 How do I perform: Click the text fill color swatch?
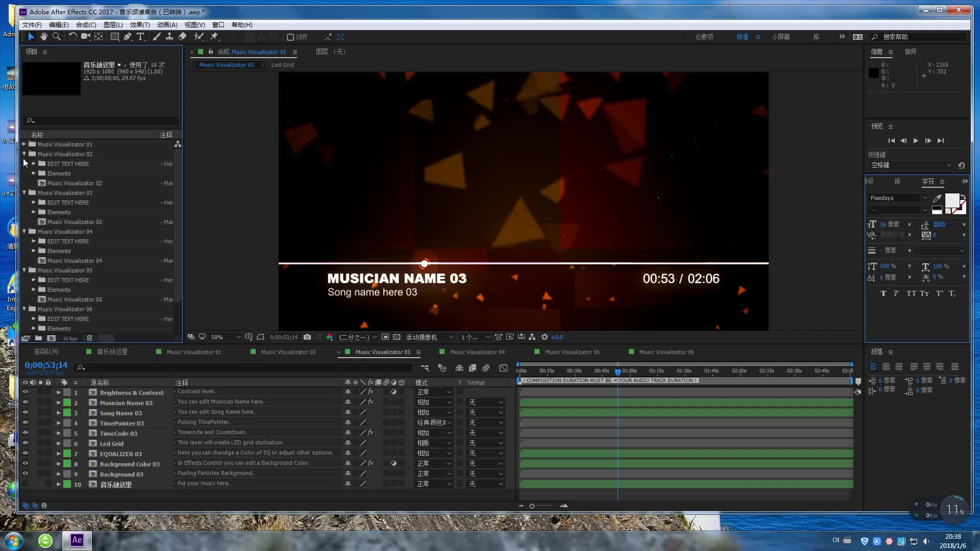[952, 201]
